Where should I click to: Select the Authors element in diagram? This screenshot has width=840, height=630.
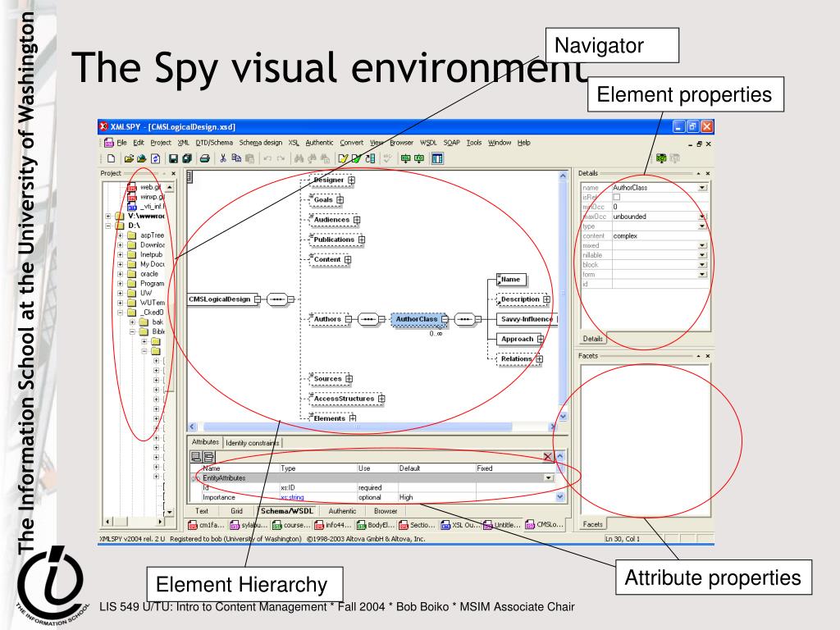point(327,319)
